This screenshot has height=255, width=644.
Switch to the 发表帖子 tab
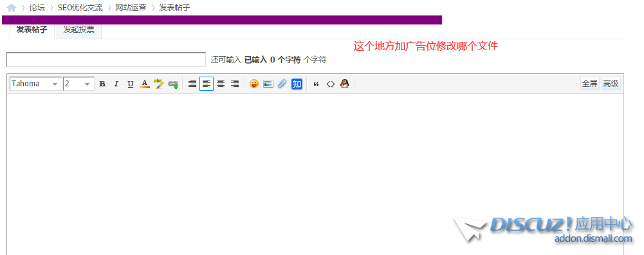tap(32, 30)
